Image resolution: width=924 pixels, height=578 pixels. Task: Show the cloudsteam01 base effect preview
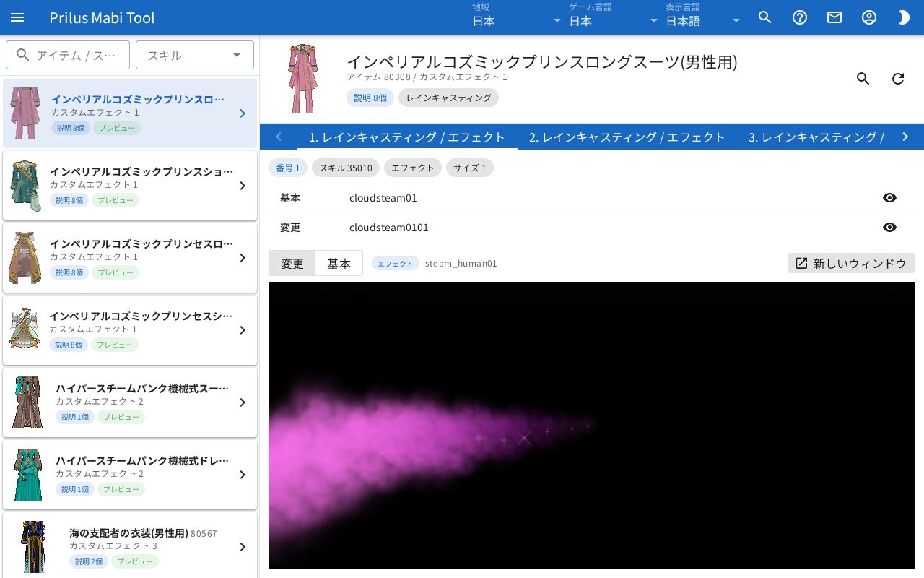coord(889,198)
